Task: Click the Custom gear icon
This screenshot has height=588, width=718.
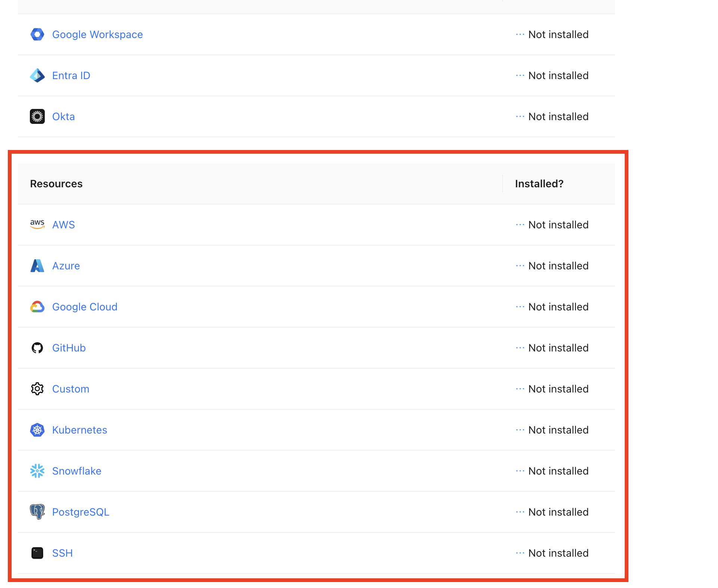Action: 37,389
